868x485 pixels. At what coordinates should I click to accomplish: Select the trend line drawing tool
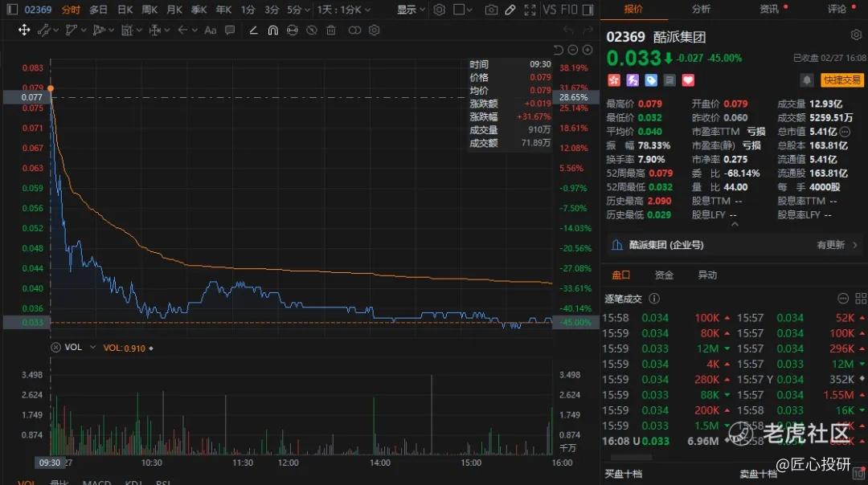point(43,30)
